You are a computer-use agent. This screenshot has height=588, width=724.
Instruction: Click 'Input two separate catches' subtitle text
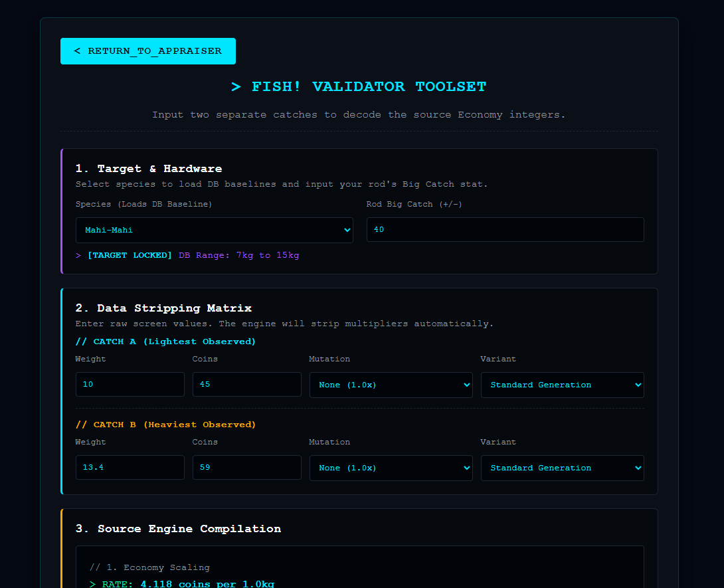(x=359, y=115)
